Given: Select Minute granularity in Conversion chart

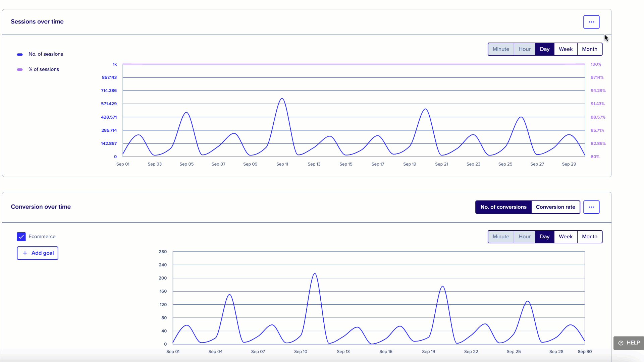Looking at the screenshot, I should click(x=501, y=237).
